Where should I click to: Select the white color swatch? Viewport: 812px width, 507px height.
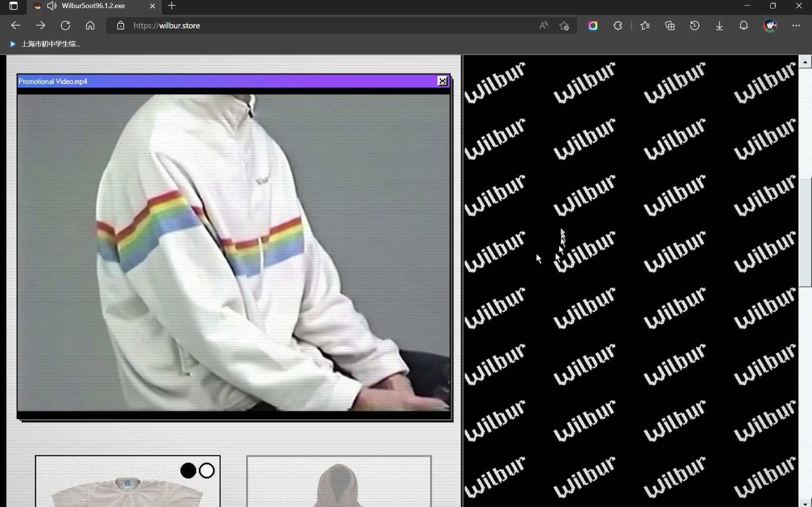pyautogui.click(x=207, y=471)
